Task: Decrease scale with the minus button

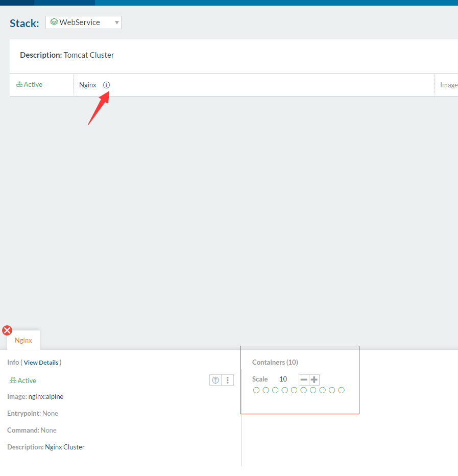Action: [304, 379]
